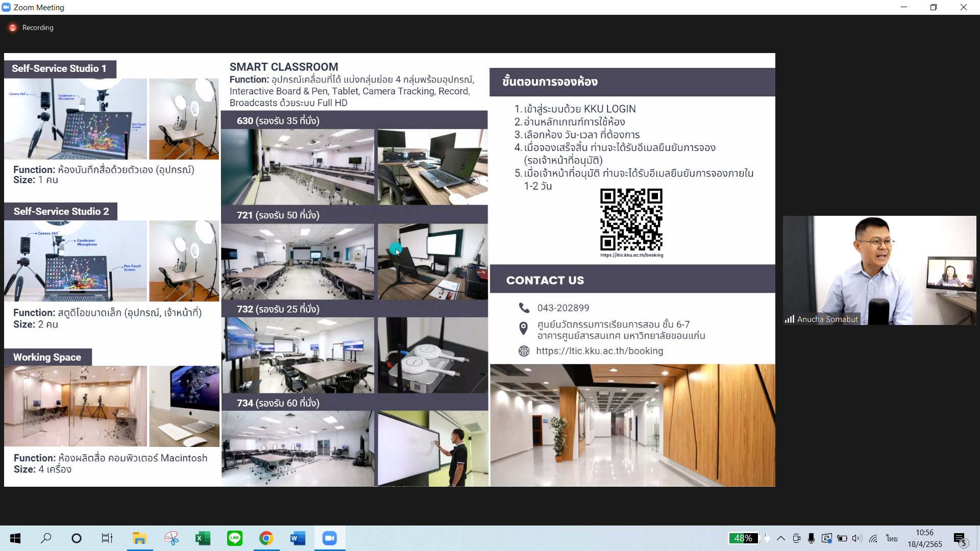Open Windows search magnifier
This screenshot has height=551, width=980.
tap(46, 538)
